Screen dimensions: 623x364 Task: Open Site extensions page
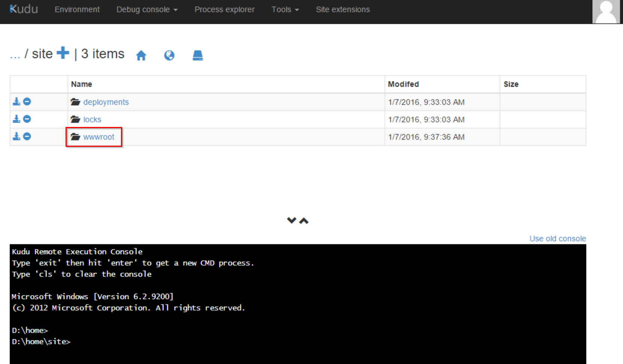coord(343,9)
